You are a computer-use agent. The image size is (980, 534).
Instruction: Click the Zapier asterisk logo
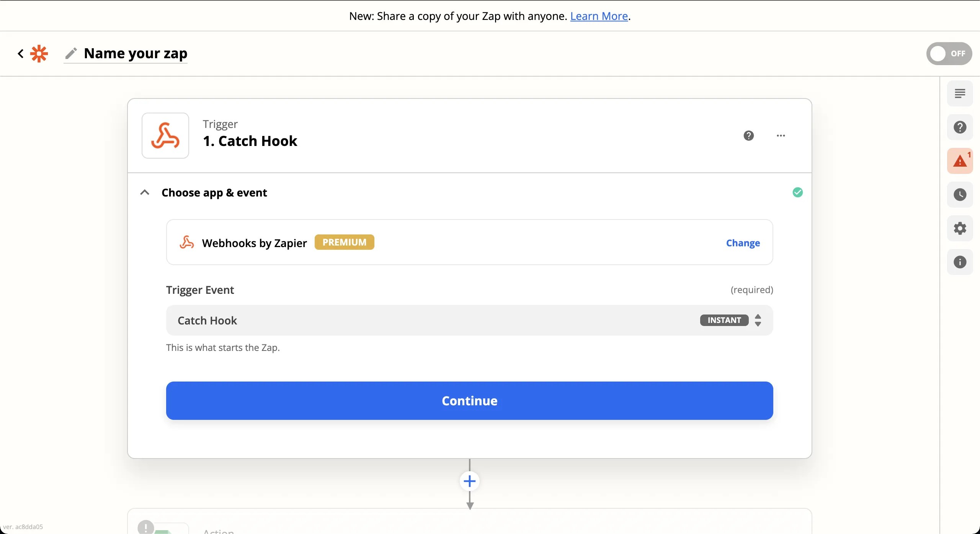coord(39,54)
